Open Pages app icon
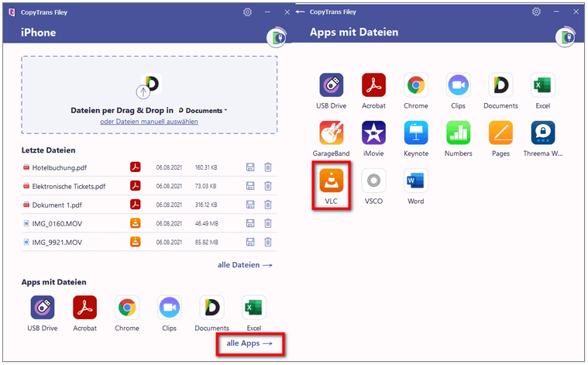588x365 pixels. pyautogui.click(x=500, y=133)
